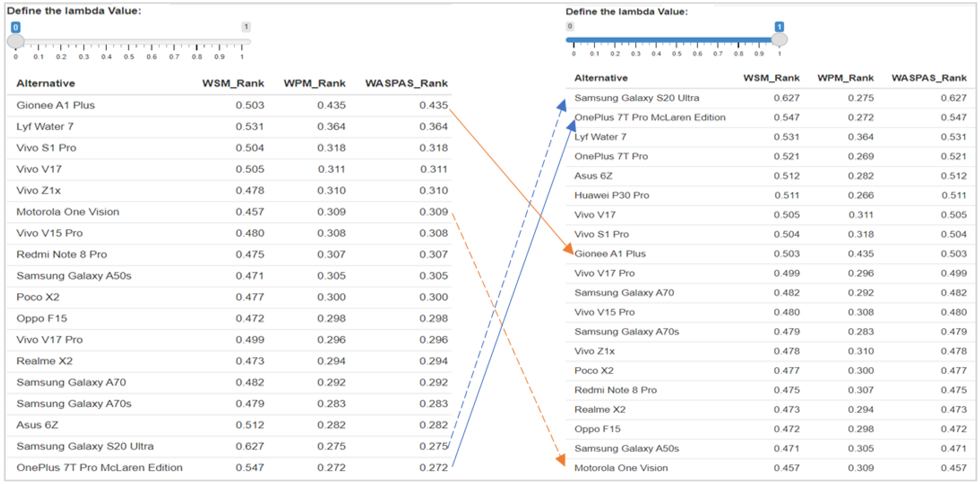Click Realme X2 row in left table
Screen dimensions: 980x484
coord(44,361)
